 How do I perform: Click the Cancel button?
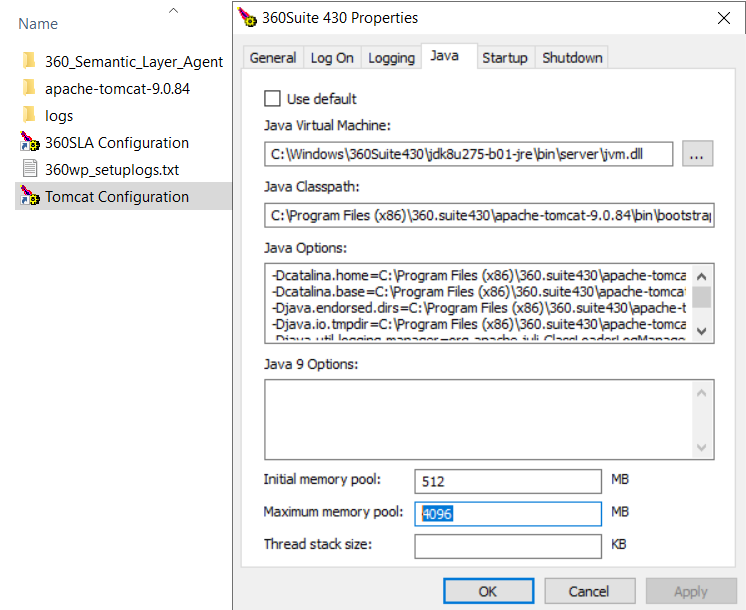(589, 591)
